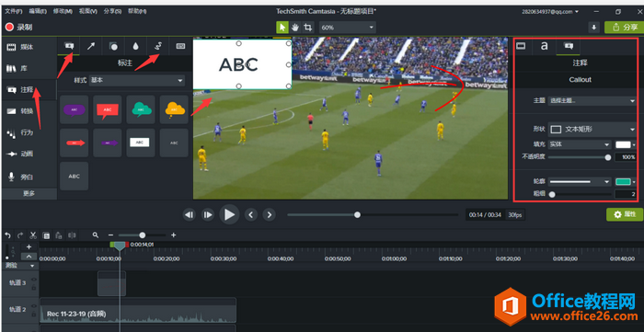The width and height of the screenshot is (644, 332).
Task: Open the 主题 theme dropdown
Action: point(592,100)
